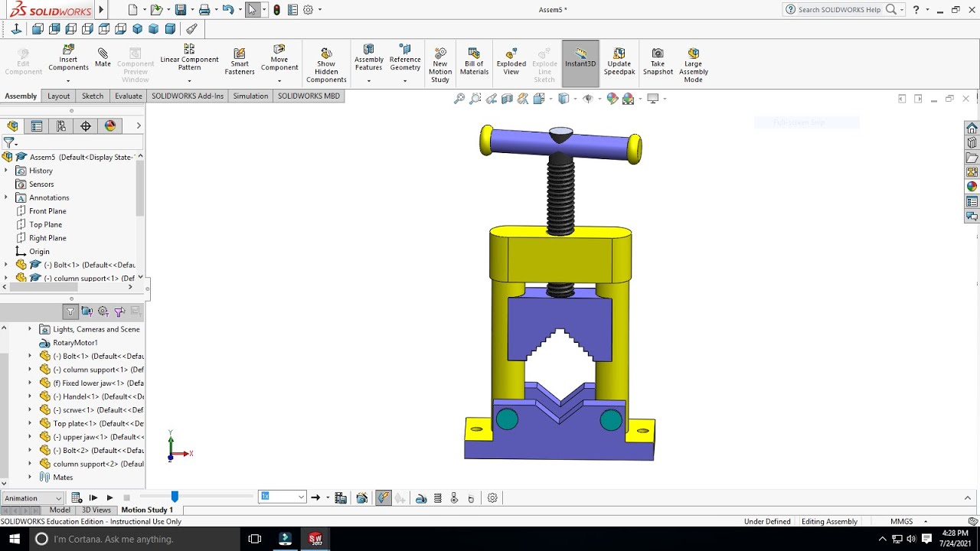
Task: Click the Search SOLIDWORKS Help field
Action: coord(839,9)
